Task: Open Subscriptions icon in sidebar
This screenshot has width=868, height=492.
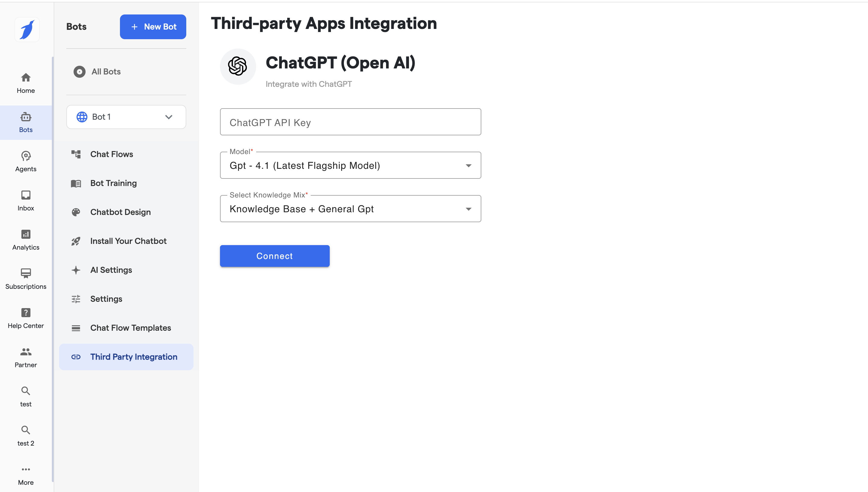Action: tap(26, 273)
